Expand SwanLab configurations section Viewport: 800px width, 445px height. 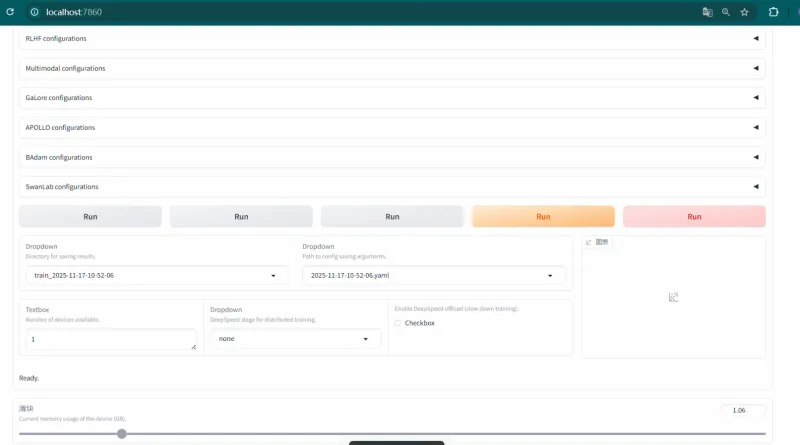coord(392,187)
